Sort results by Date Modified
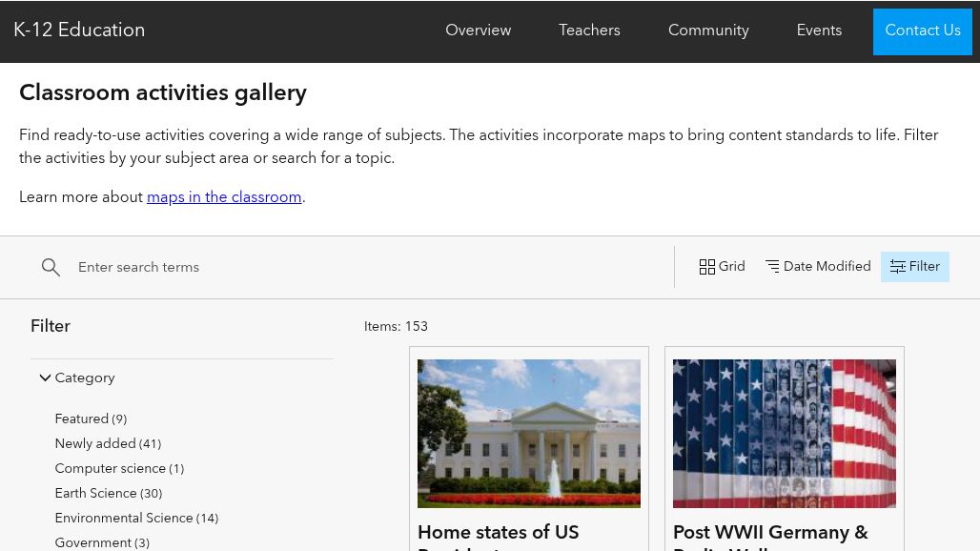980x551 pixels. [x=817, y=267]
